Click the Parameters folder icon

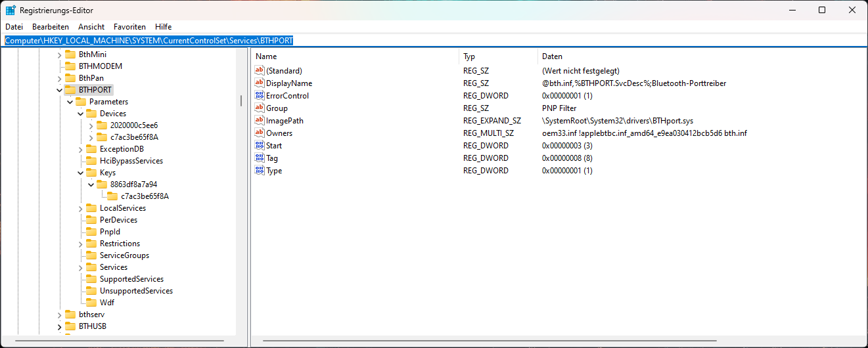tap(81, 102)
